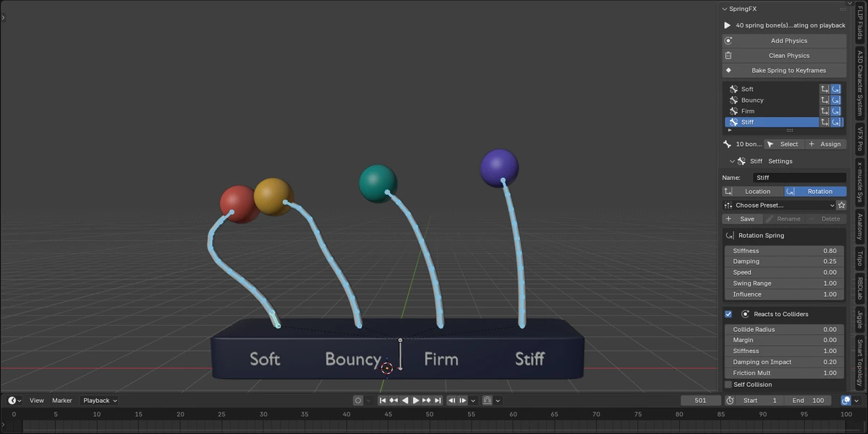The height and width of the screenshot is (434, 868).
Task: Open the timeline editor type dropdown
Action: point(14,401)
